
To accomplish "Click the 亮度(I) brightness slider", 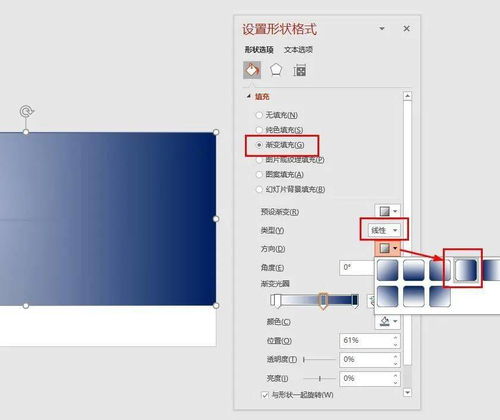I will click(x=319, y=379).
